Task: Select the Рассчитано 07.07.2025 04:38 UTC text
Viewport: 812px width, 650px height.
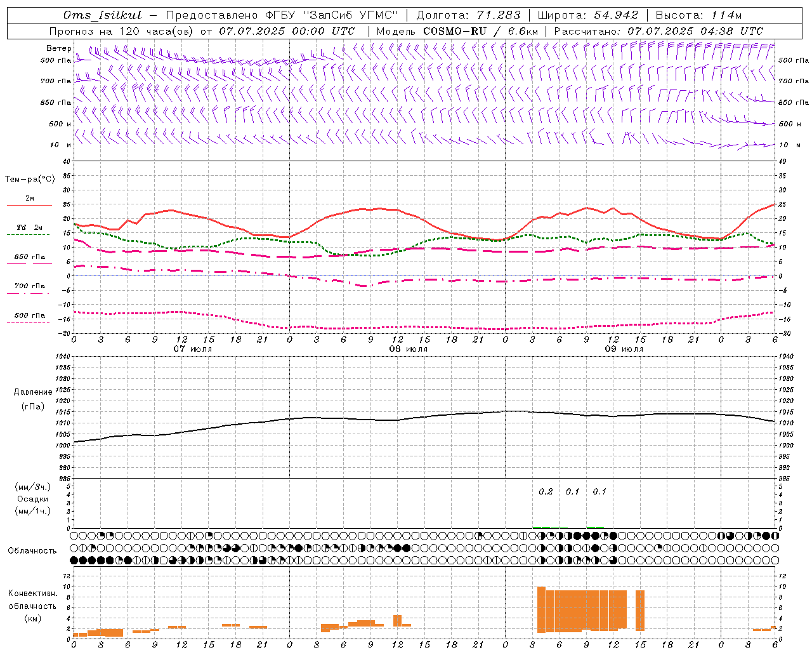Action: pos(658,31)
